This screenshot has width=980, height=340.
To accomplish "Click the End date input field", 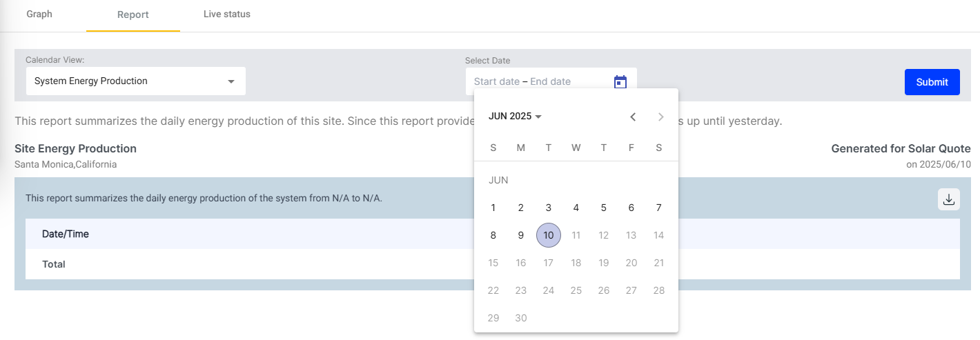I will pos(551,81).
